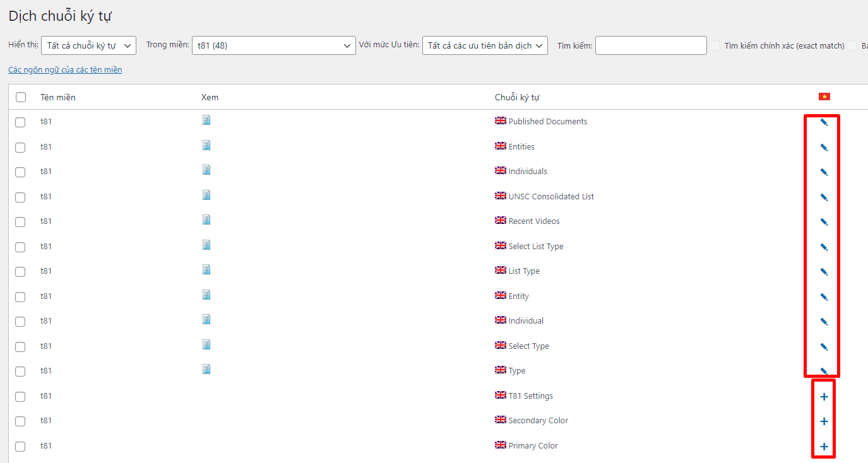Select the Primary Color string text

(x=533, y=445)
